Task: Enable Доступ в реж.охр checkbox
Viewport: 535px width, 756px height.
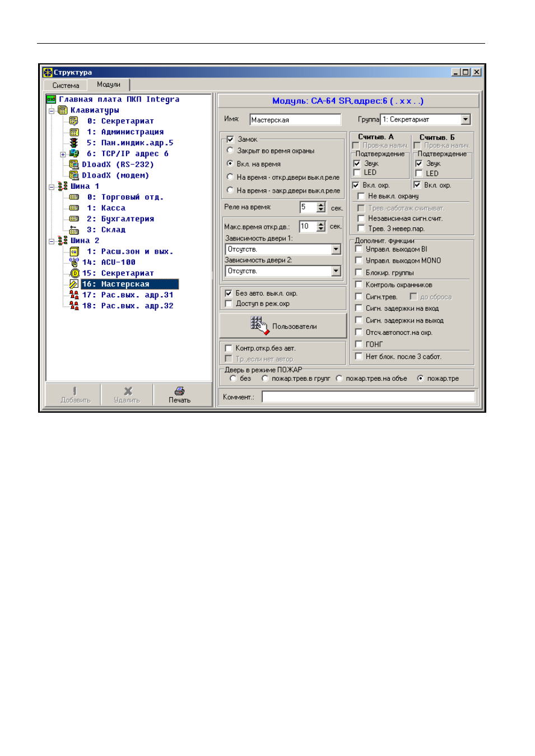Action: 229,304
